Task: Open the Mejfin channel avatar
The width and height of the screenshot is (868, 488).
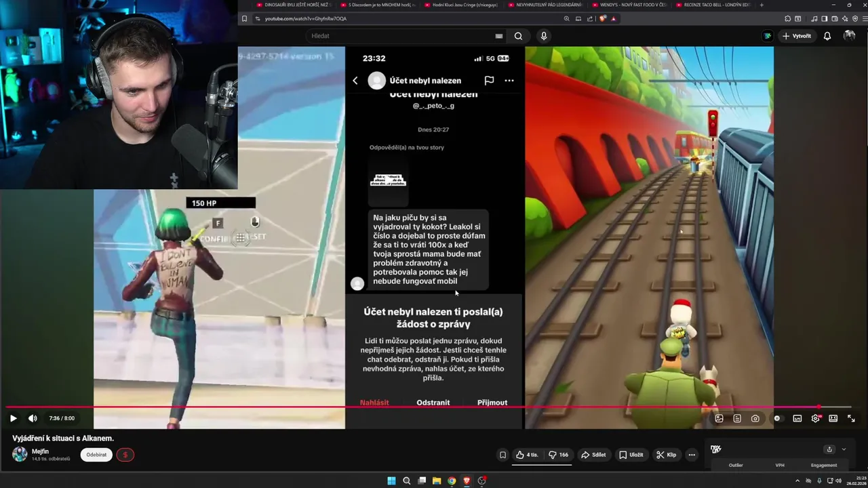Action: tap(20, 454)
